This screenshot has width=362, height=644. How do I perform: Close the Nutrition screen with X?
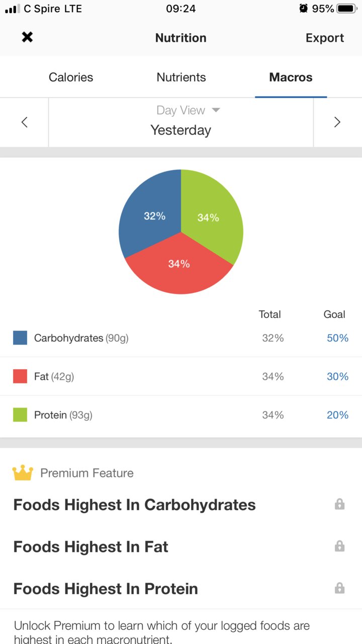tap(27, 37)
